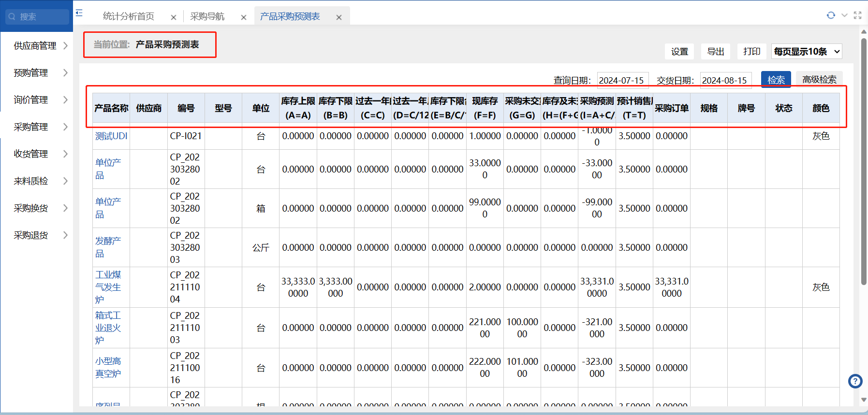Expand the 收货管理 menu

(x=37, y=154)
